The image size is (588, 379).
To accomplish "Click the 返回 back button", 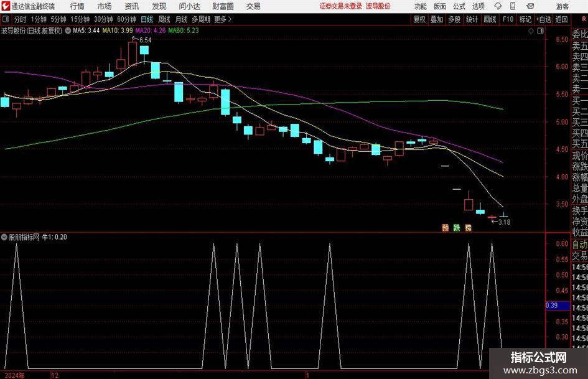I will 561,19.
